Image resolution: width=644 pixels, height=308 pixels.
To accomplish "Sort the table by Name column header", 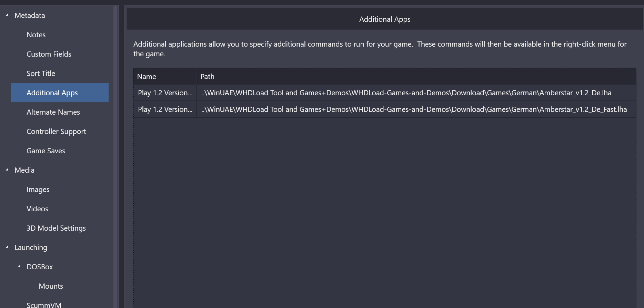I will tap(165, 76).
